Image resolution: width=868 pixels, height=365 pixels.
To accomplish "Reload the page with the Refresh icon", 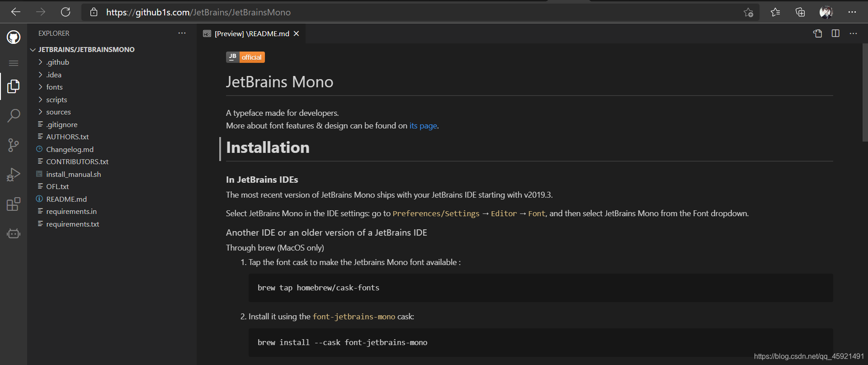I will (66, 12).
